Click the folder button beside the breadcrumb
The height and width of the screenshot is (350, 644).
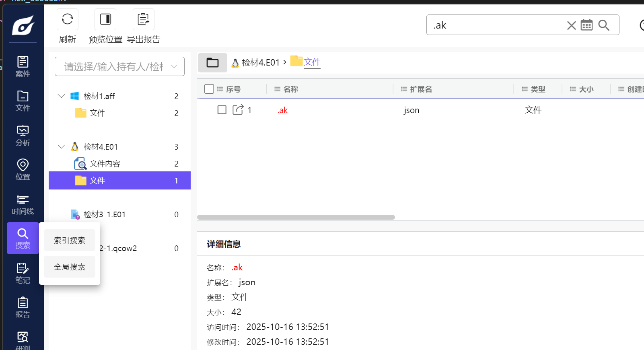[x=212, y=62]
